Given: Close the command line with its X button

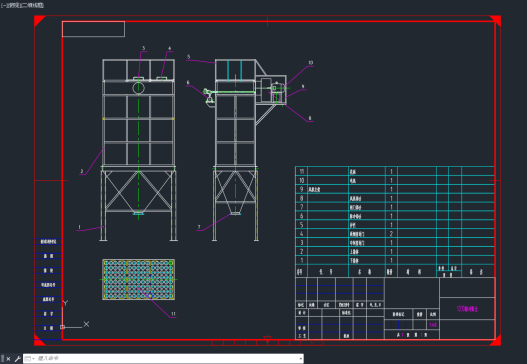Looking at the screenshot, I should point(8,359).
